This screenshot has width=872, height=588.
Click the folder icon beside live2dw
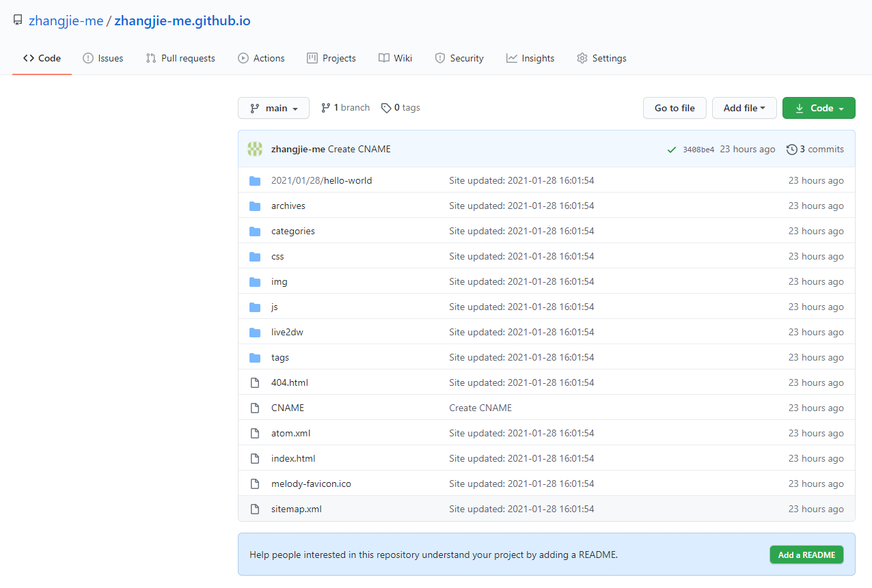click(x=255, y=333)
